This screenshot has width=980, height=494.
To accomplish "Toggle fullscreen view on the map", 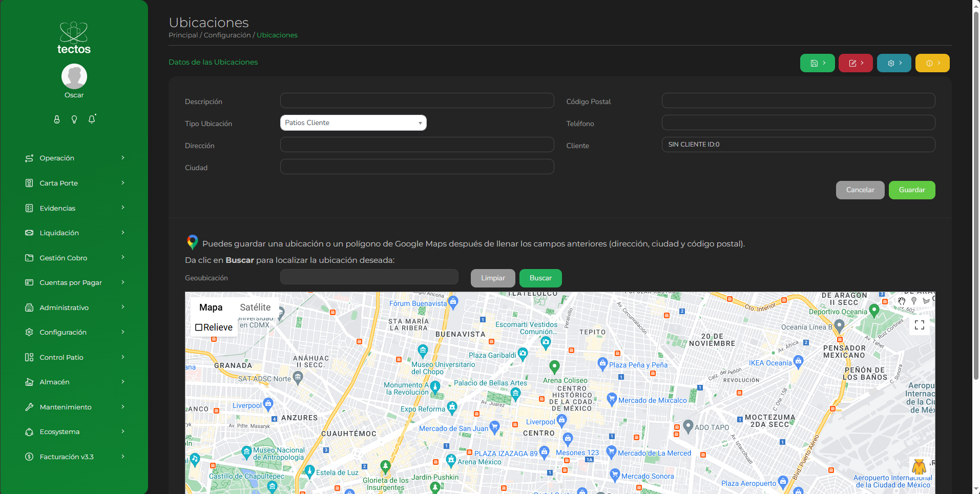I will coord(919,325).
